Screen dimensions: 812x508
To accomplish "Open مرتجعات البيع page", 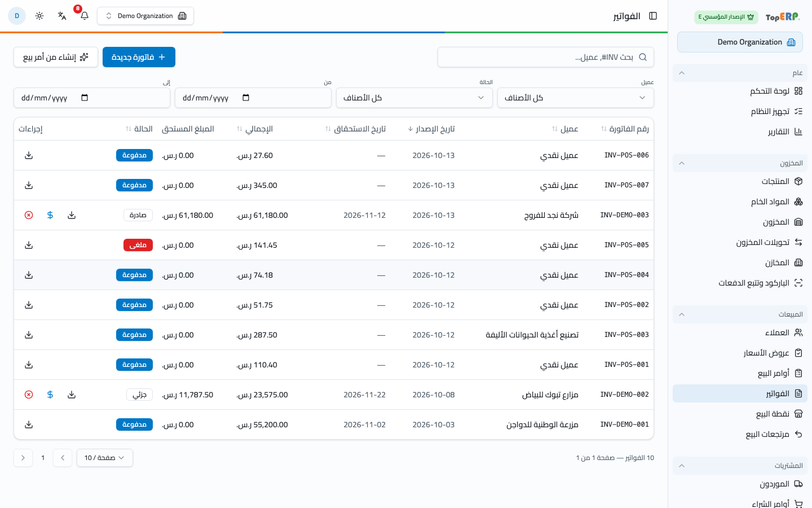I will tap(740, 434).
